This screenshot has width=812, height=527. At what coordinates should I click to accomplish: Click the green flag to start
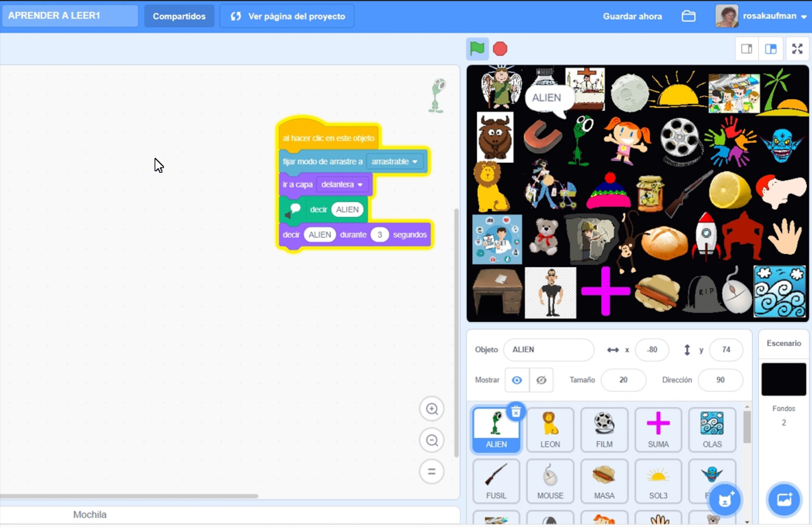(x=477, y=49)
